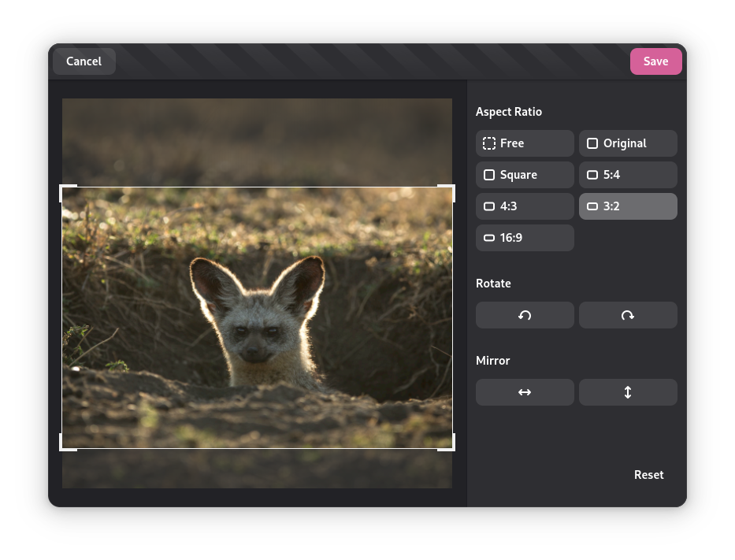Mirror the image vertically

point(628,391)
